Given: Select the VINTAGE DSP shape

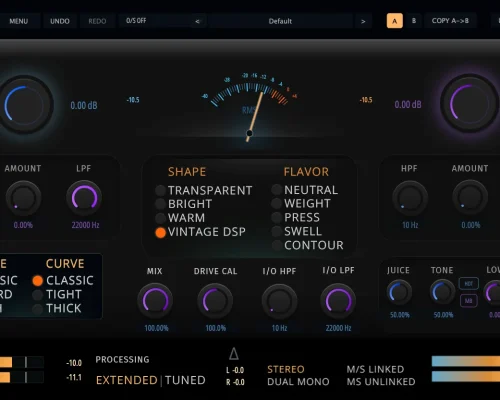Looking at the screenshot, I should 200,232.
